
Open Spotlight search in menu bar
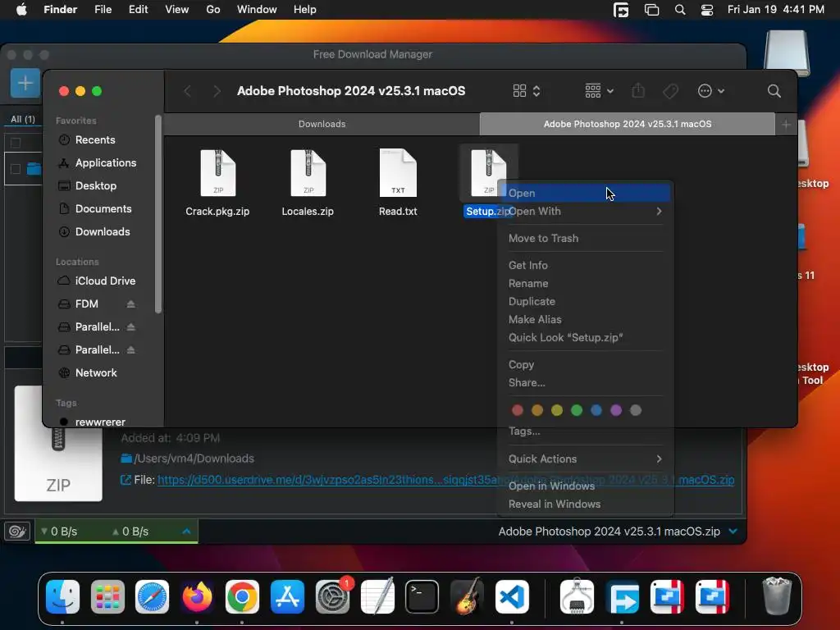(x=680, y=10)
